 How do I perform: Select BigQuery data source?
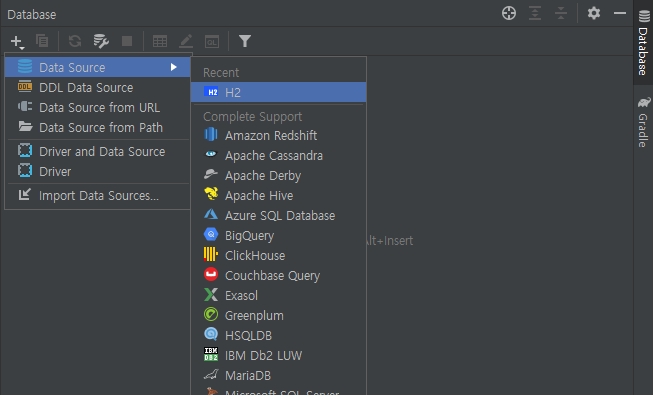coord(279,235)
